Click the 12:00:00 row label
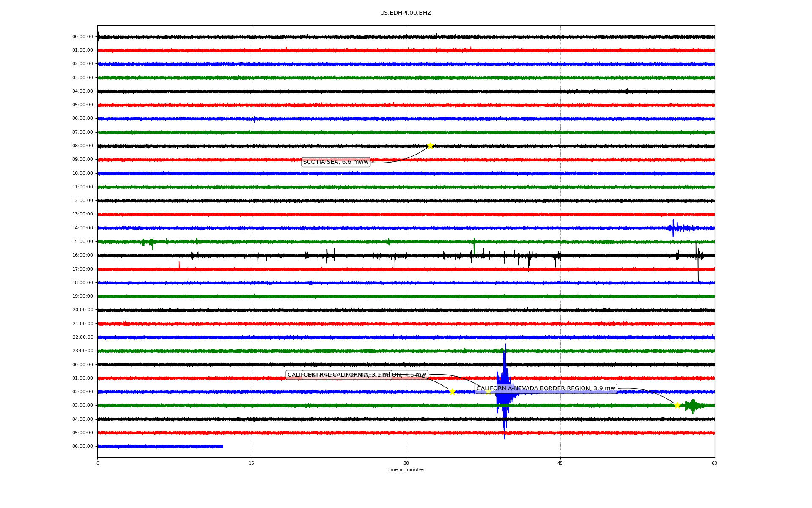The image size is (812, 508). click(82, 201)
